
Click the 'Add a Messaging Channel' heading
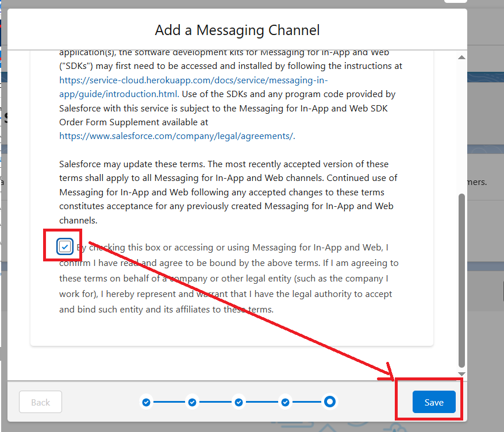[x=237, y=30]
